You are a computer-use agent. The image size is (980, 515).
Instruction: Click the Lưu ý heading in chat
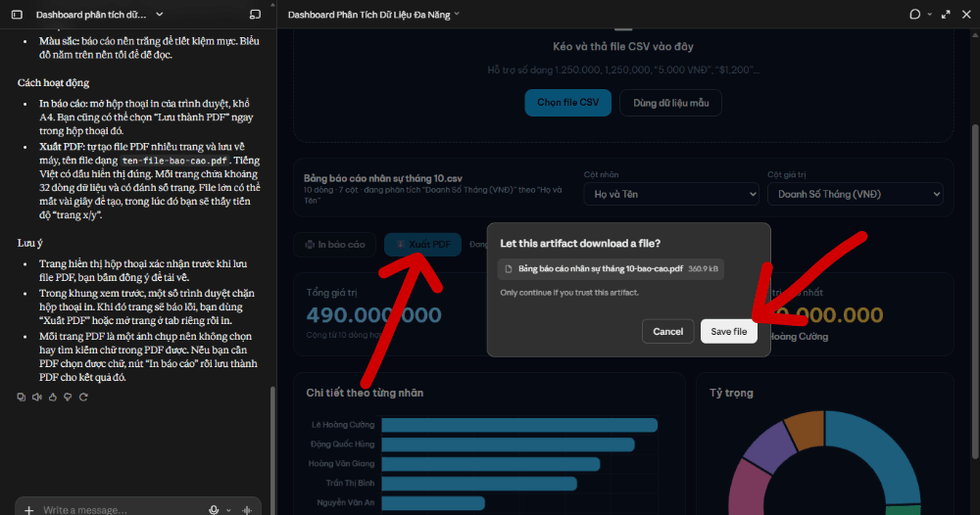30,243
